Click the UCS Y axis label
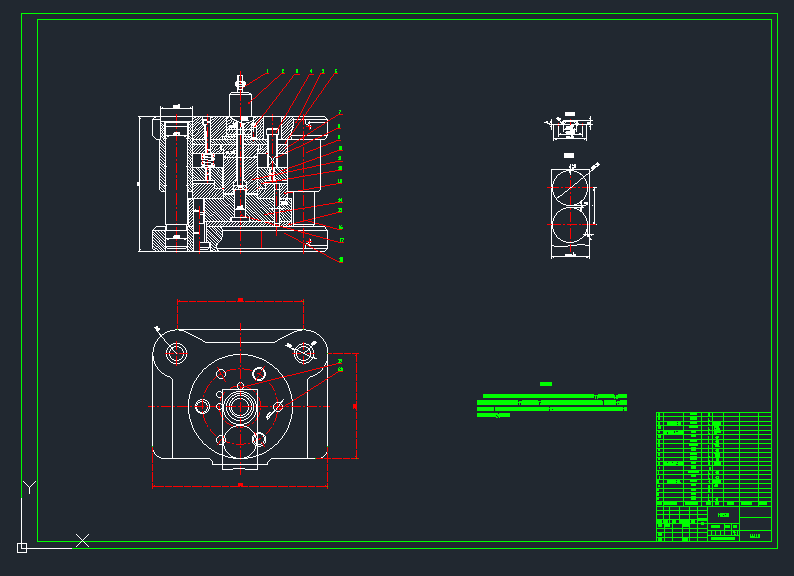794x576 pixels. [x=29, y=487]
